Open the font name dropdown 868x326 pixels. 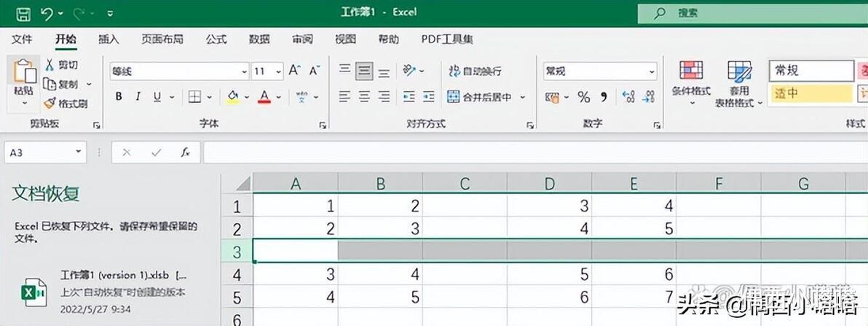pos(244,71)
